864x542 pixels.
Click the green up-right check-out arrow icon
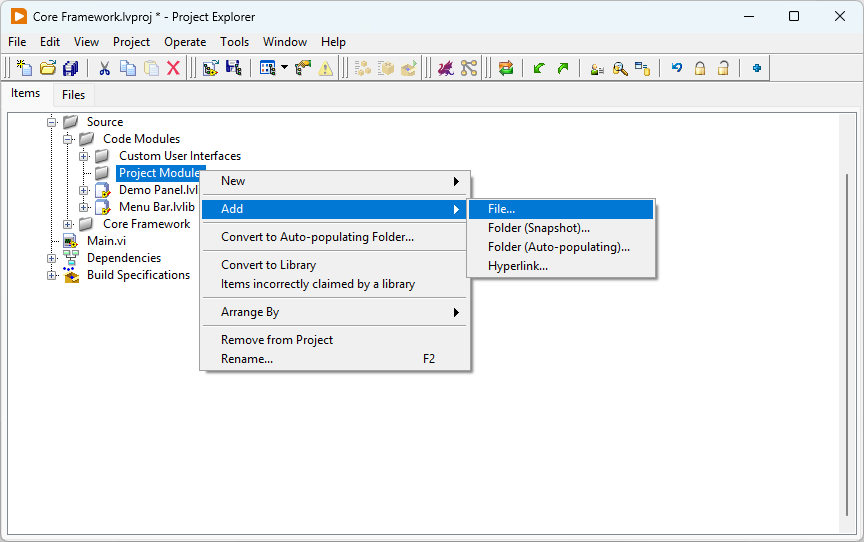[x=563, y=68]
